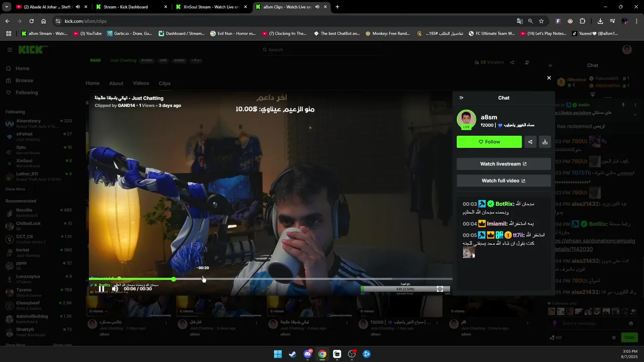Switch to the channel About tab

click(x=116, y=83)
